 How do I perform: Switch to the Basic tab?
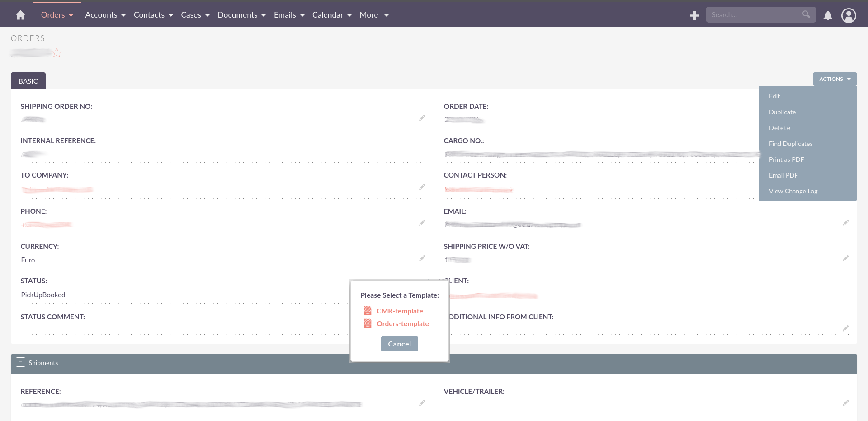click(x=28, y=81)
